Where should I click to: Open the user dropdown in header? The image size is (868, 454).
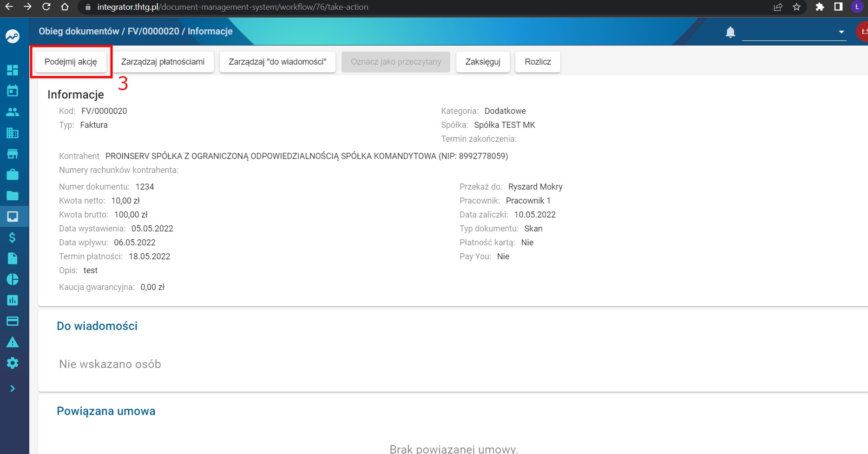[794, 32]
